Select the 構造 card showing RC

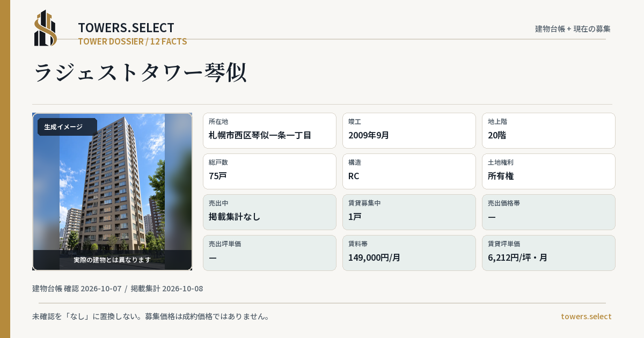coord(409,171)
